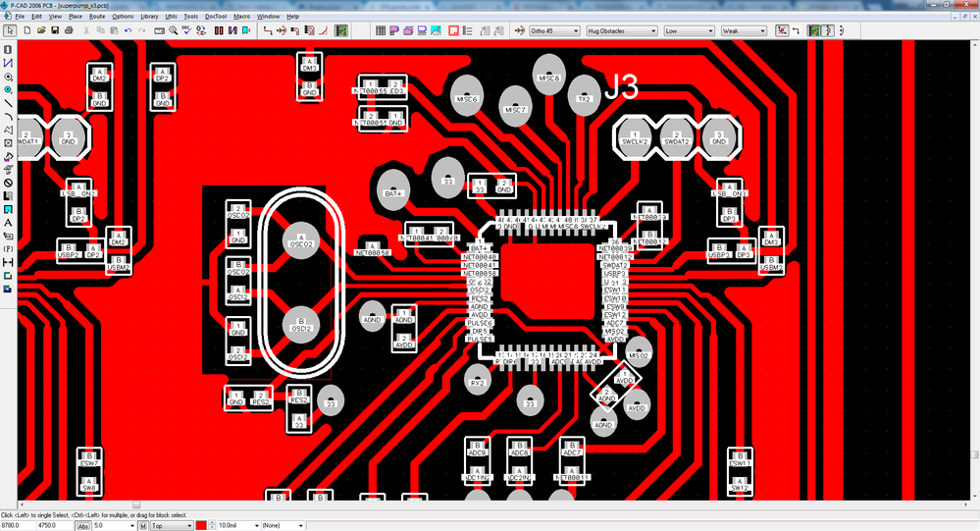
Task: Open the Route menu
Action: coord(97,17)
